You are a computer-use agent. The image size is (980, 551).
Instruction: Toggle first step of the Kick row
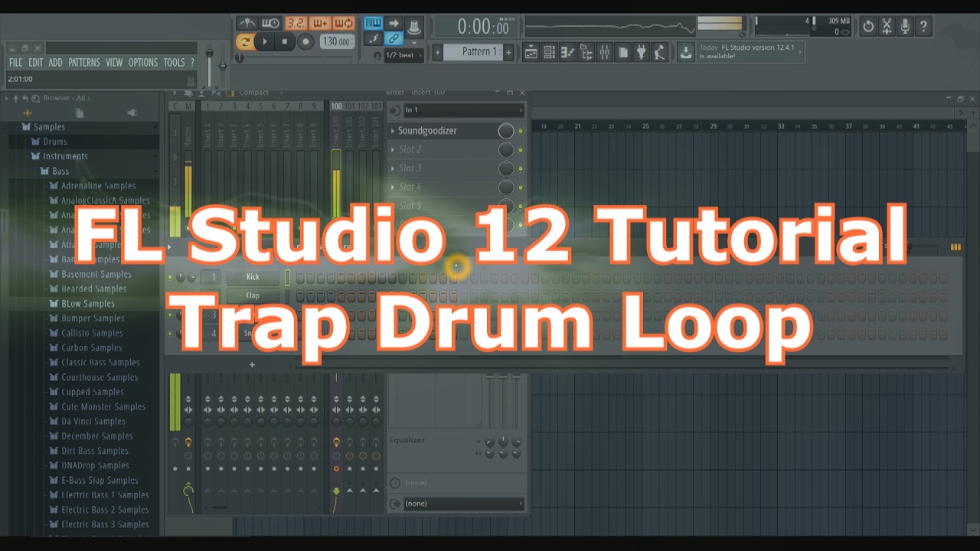[300, 277]
